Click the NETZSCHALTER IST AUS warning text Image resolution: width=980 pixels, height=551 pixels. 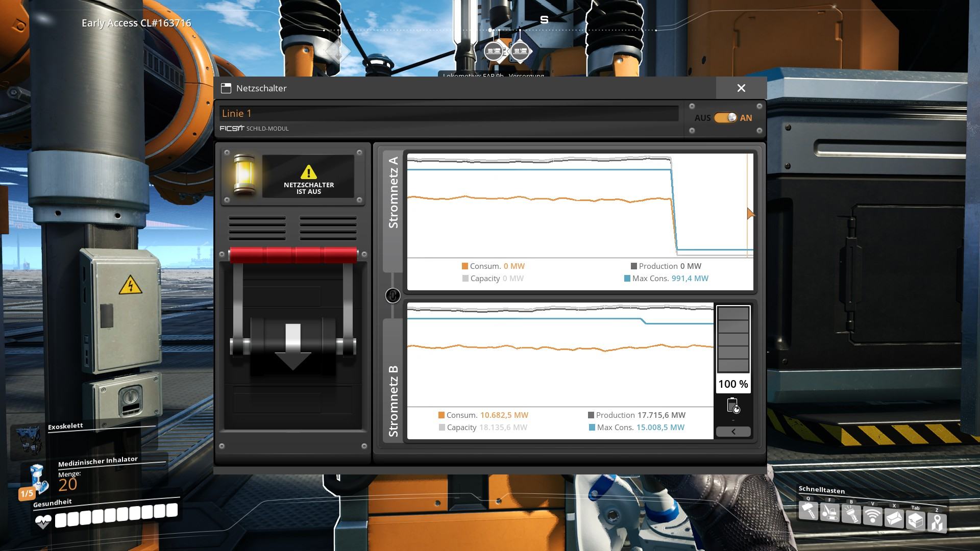click(x=309, y=188)
